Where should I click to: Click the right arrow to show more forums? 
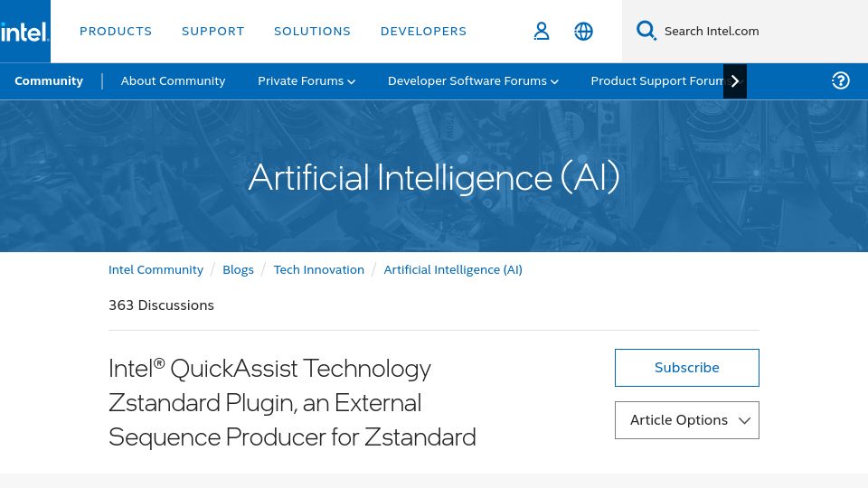pyautogui.click(x=734, y=81)
